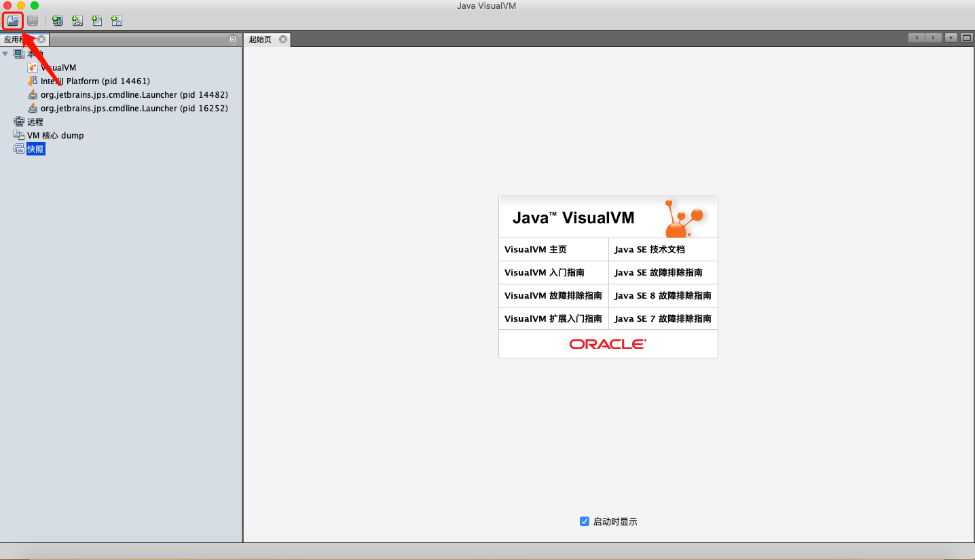Maximize the editor window area

coord(967,38)
